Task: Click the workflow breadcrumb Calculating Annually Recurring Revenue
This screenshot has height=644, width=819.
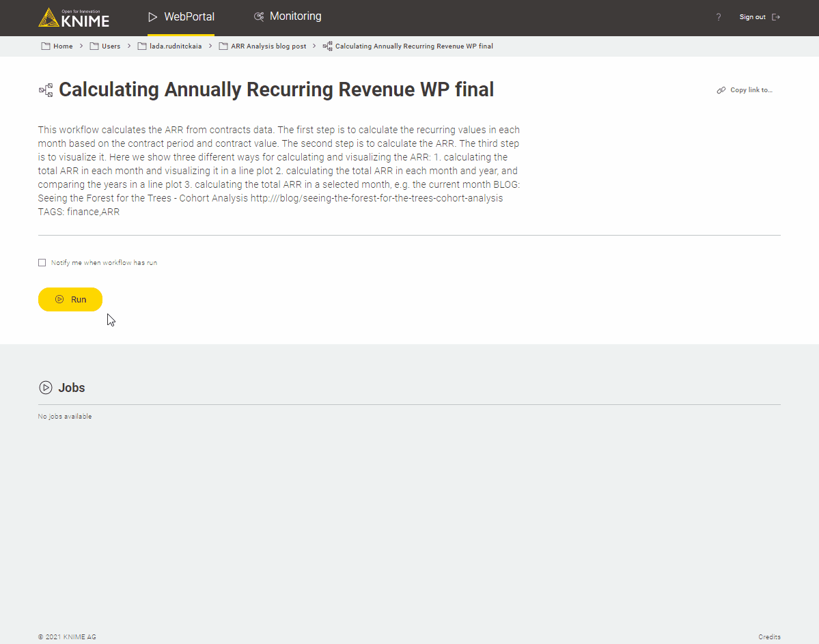Action: tap(414, 46)
